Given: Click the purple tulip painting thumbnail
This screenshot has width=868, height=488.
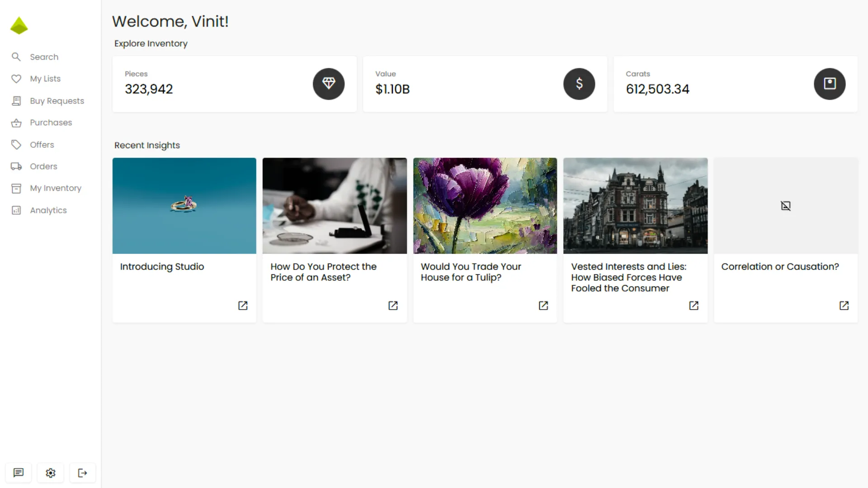Looking at the screenshot, I should [x=485, y=206].
